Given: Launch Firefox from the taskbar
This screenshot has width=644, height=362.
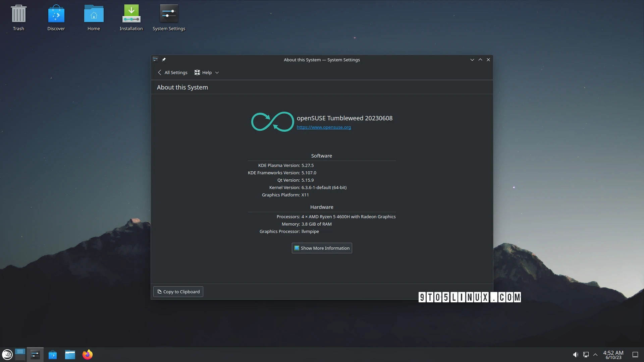Looking at the screenshot, I should [87, 354].
